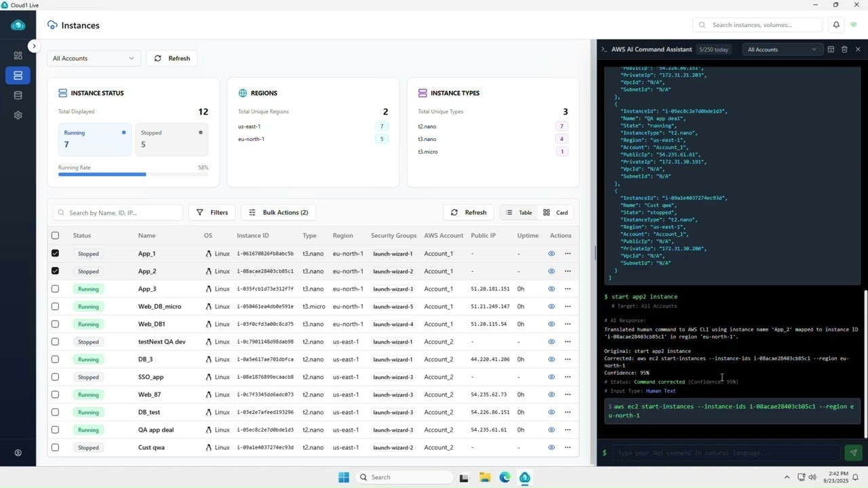Sort table by Uptime column header
This screenshot has height=488, width=868.
pos(528,236)
